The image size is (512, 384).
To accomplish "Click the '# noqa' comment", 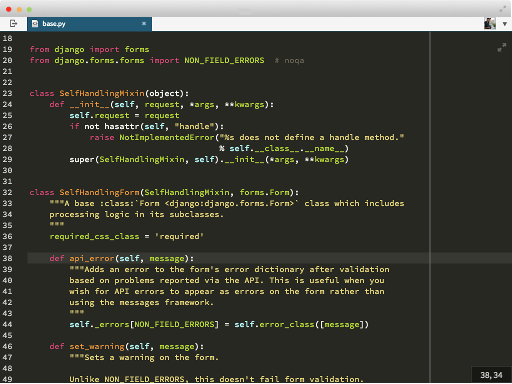I will [x=289, y=60].
